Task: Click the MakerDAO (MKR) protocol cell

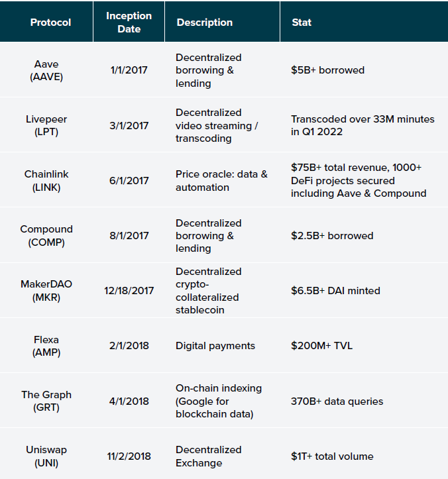Action: coord(46,291)
